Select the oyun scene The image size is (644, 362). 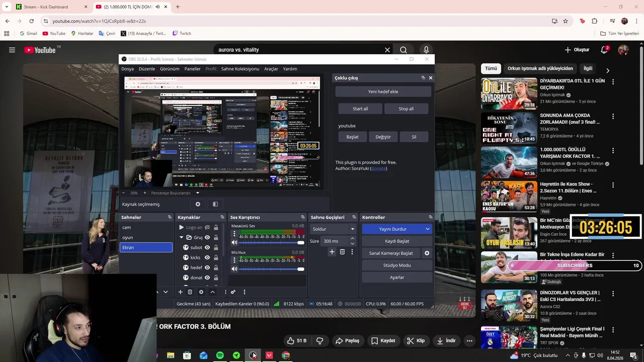point(146,237)
